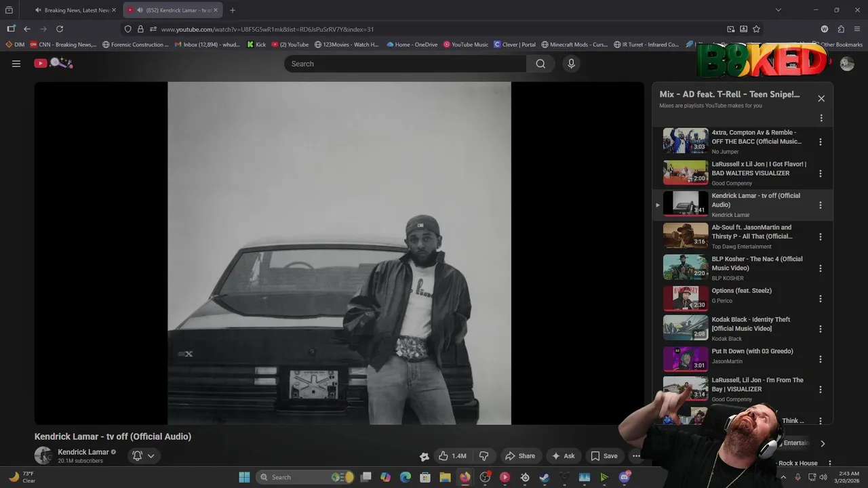Dislike the tv off video

484,456
